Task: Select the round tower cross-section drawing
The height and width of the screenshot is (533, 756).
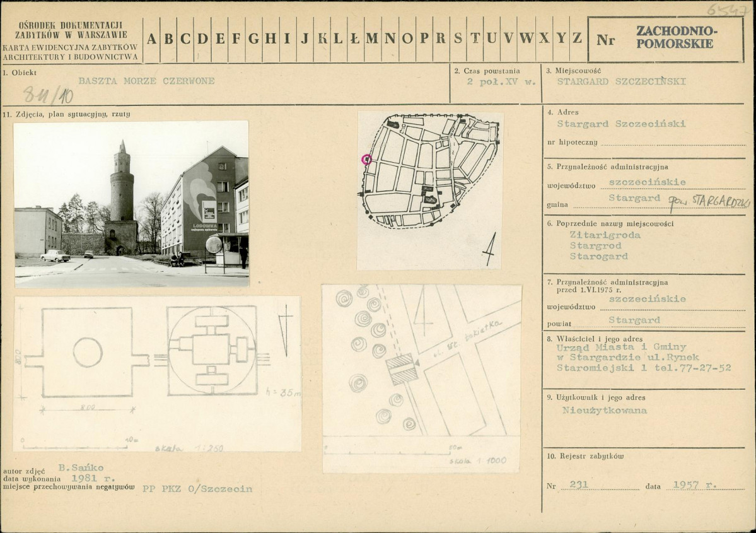Action: click(x=211, y=350)
